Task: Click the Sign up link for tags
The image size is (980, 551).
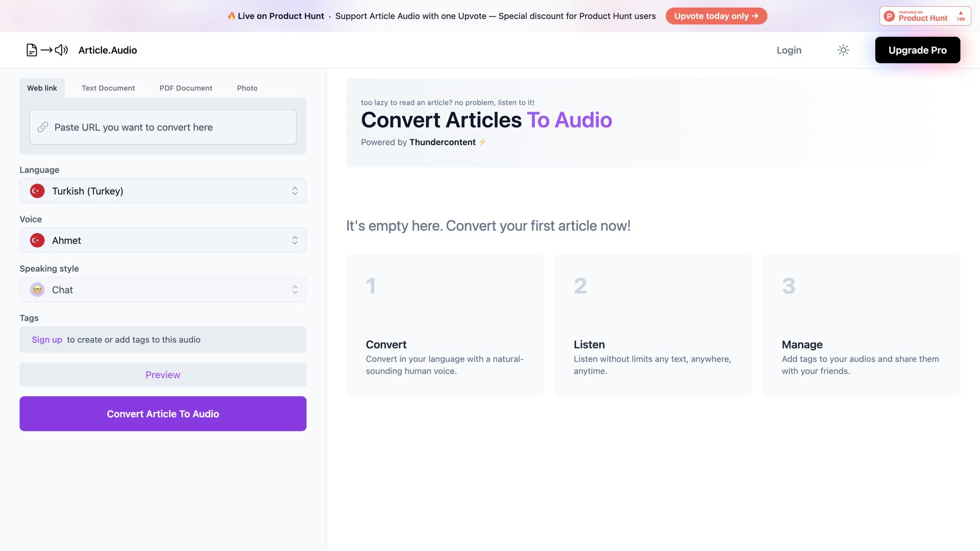Action: [x=46, y=339]
